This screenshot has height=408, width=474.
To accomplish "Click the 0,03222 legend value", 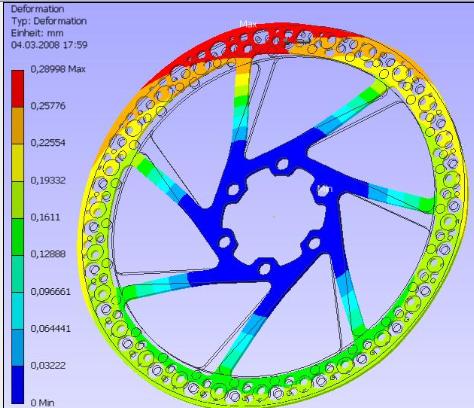I will click(x=48, y=365).
